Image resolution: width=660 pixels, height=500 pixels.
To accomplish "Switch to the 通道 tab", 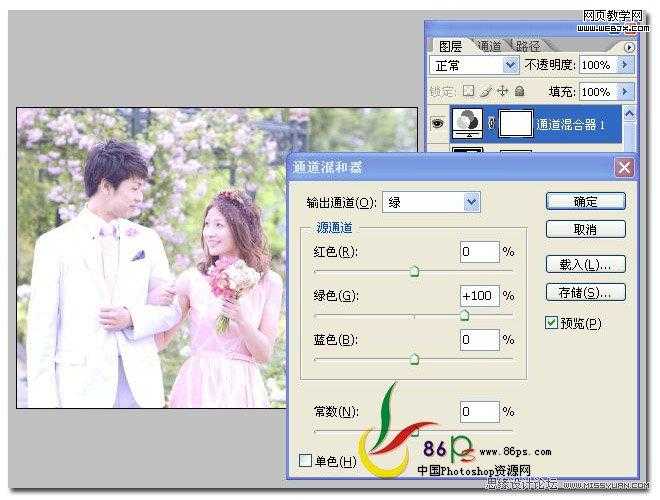I will pyautogui.click(x=490, y=46).
